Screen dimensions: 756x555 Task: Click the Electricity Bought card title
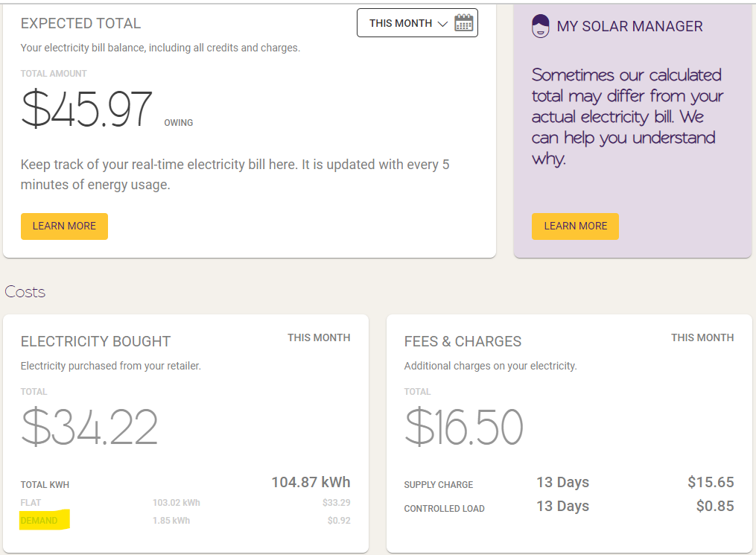coord(95,341)
